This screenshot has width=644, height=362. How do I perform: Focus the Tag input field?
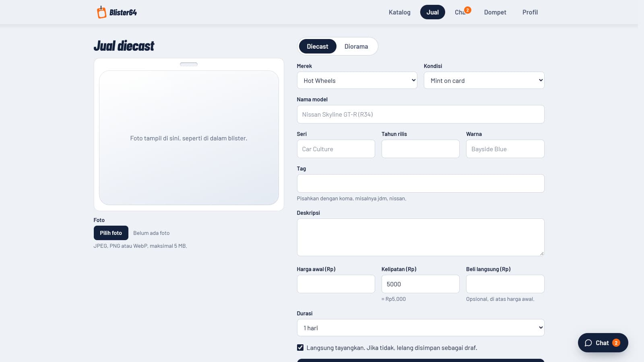(421, 183)
